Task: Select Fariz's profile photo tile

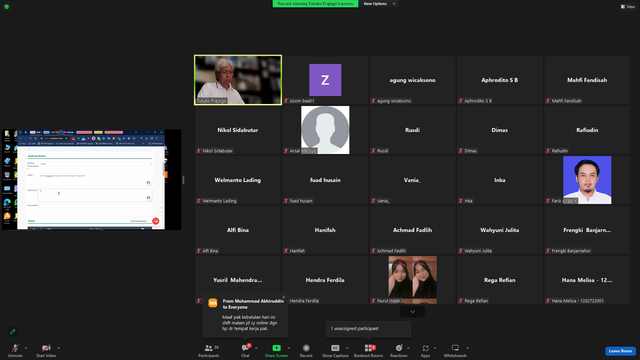Action: (587, 180)
